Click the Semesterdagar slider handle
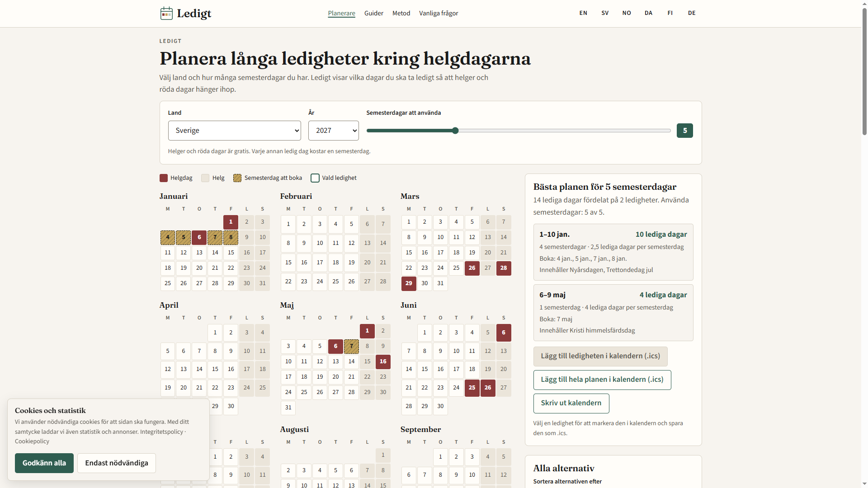868x488 pixels. click(455, 131)
